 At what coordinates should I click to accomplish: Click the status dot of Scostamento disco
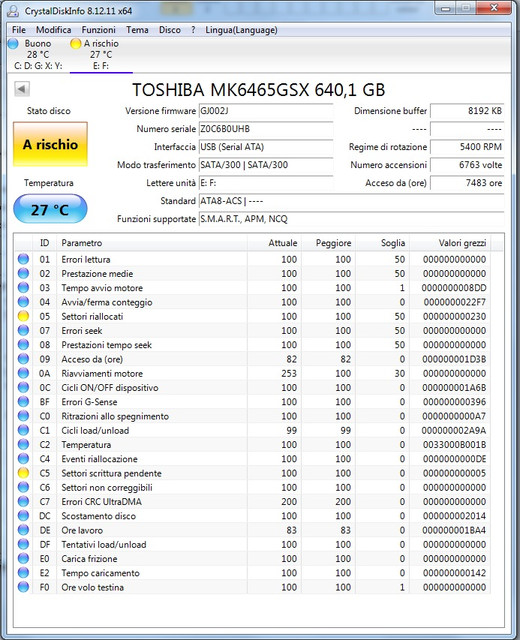[24, 516]
